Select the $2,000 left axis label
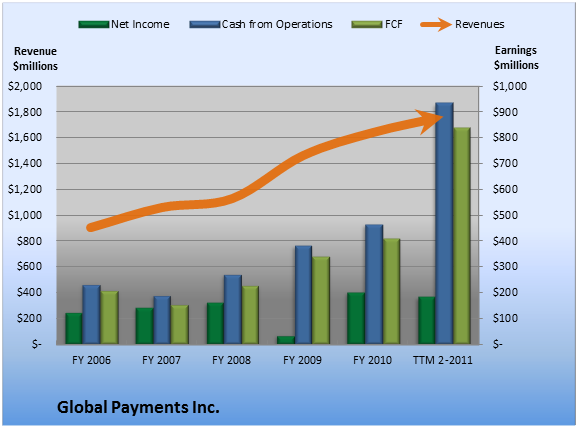 pyautogui.click(x=25, y=86)
